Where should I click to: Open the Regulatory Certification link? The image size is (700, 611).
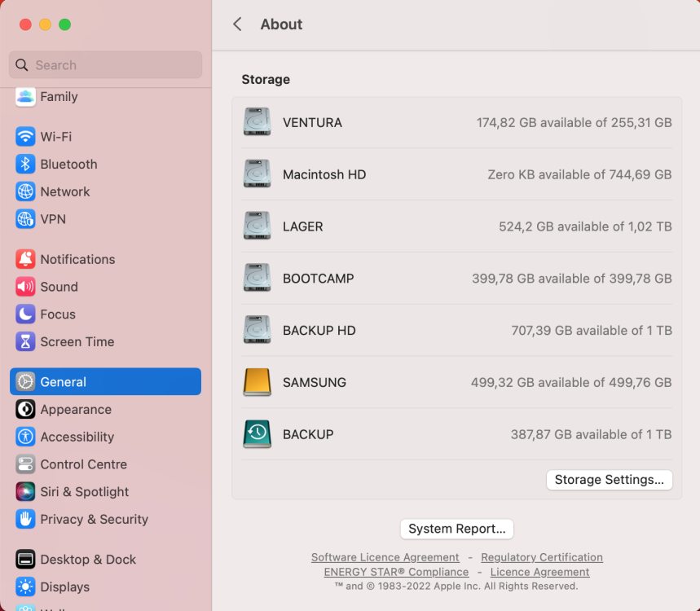(x=542, y=557)
